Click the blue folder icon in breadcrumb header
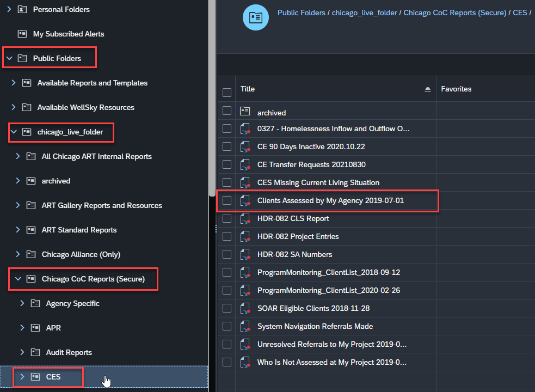This screenshot has width=535, height=392. tap(255, 18)
